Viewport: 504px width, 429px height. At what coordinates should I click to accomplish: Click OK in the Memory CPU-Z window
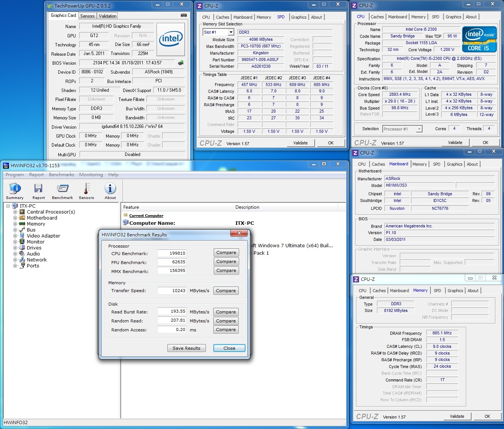point(488,416)
